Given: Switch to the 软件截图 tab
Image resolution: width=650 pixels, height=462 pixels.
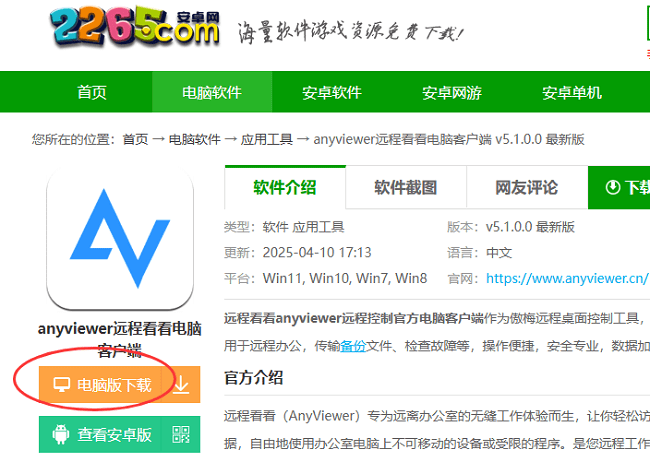Looking at the screenshot, I should (x=405, y=187).
